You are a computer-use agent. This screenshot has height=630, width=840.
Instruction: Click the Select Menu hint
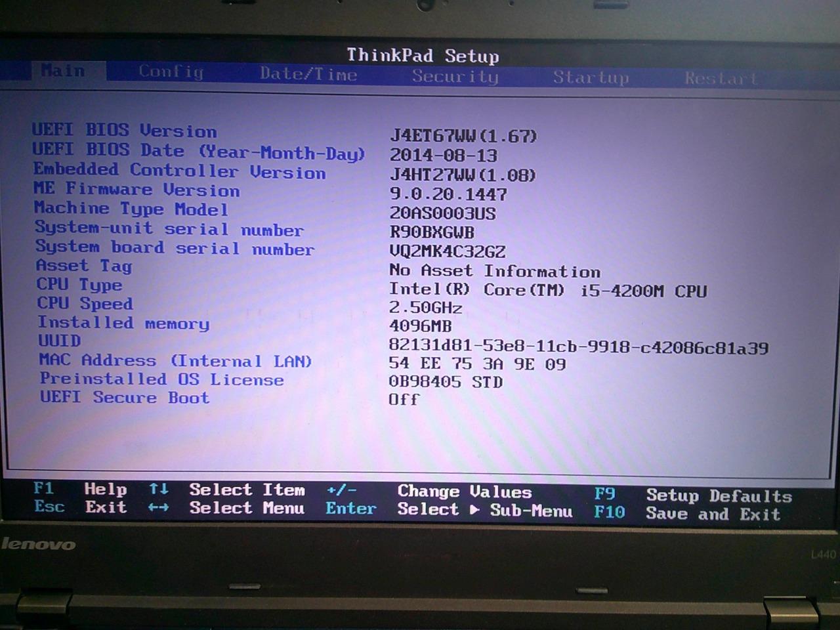[x=247, y=508]
